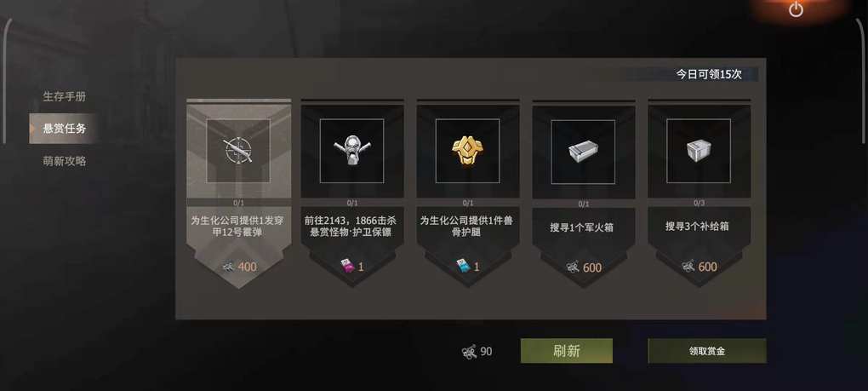Click the 今日可领15次 daily limit label

(x=709, y=74)
